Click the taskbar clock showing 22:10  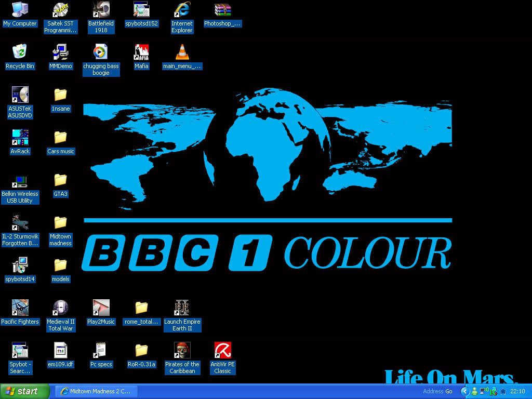pos(517,391)
